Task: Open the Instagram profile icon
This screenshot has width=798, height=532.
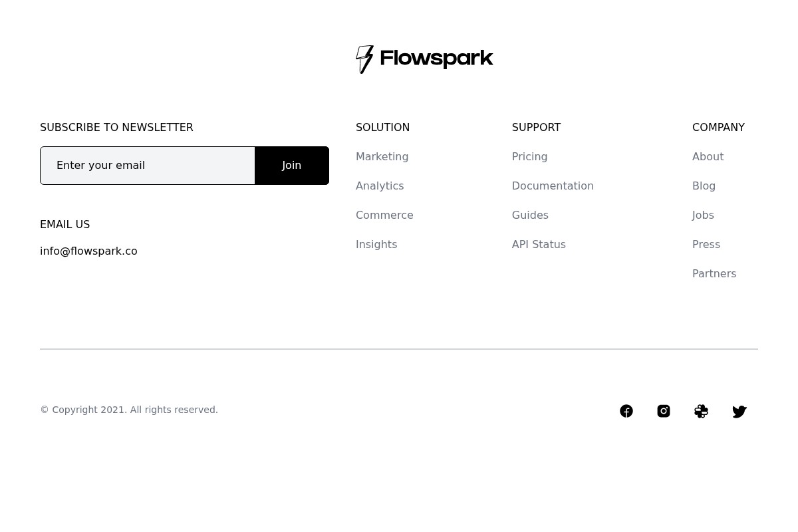Action: pyautogui.click(x=663, y=411)
